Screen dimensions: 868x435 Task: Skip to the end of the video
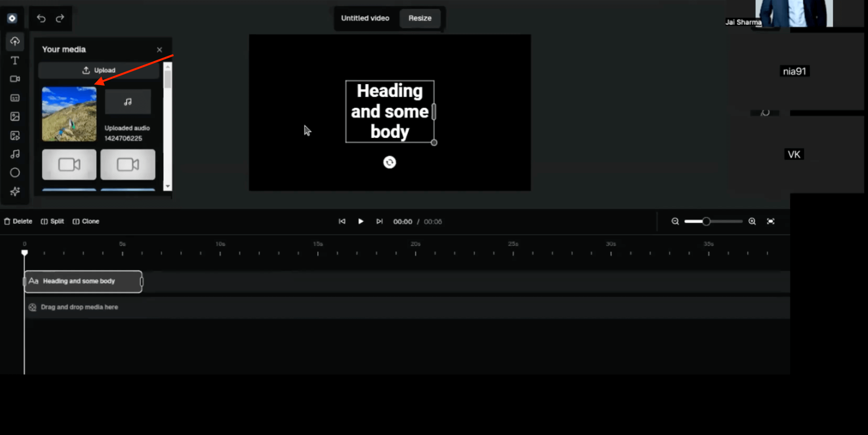tap(379, 221)
